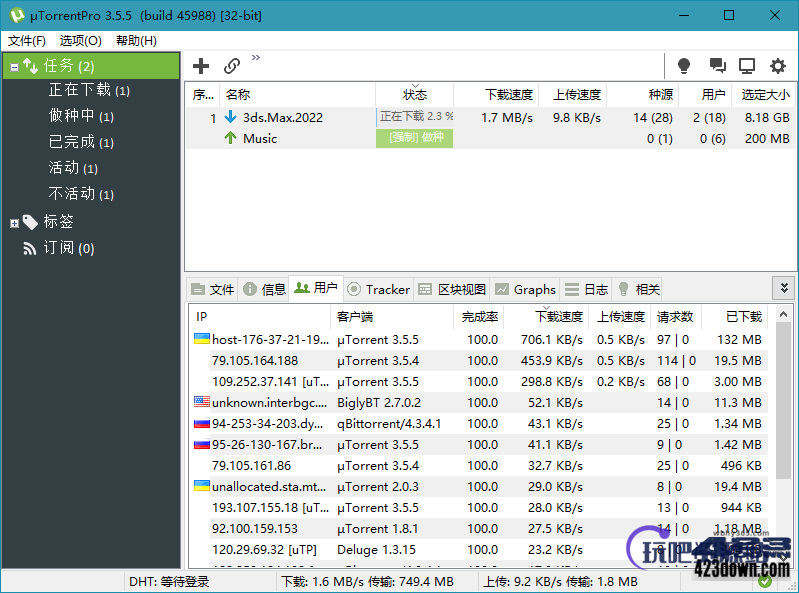Expand the toolbar overflow chevron
This screenshot has width=799, height=593.
(256, 57)
